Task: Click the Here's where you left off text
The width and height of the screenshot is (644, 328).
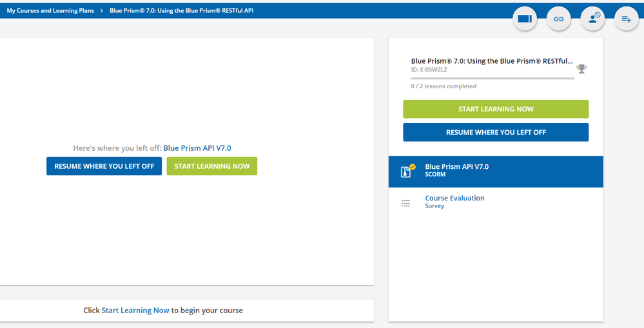Action: (x=117, y=148)
